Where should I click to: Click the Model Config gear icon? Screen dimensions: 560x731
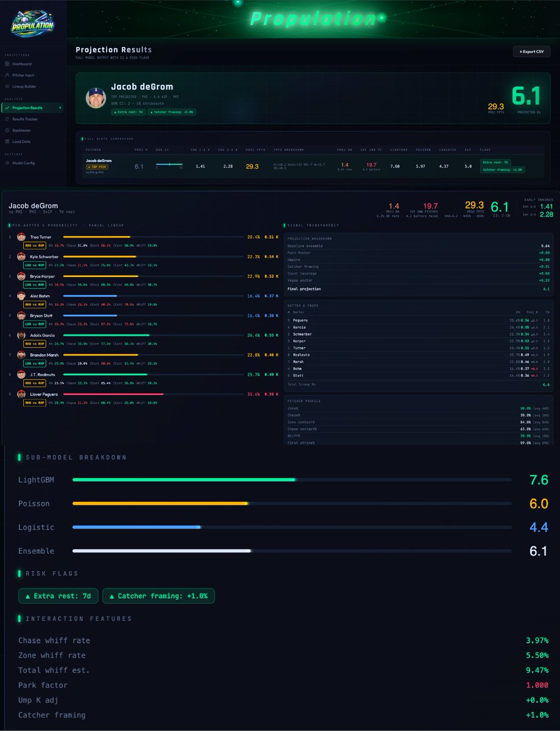[7, 163]
